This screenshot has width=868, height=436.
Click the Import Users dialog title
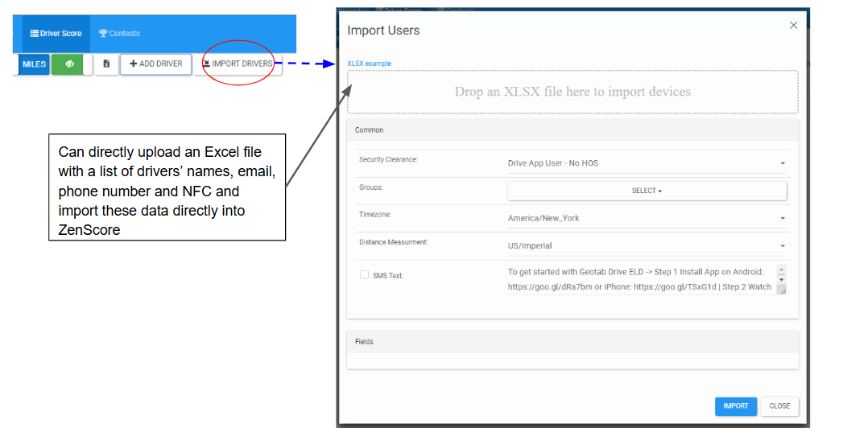[383, 31]
